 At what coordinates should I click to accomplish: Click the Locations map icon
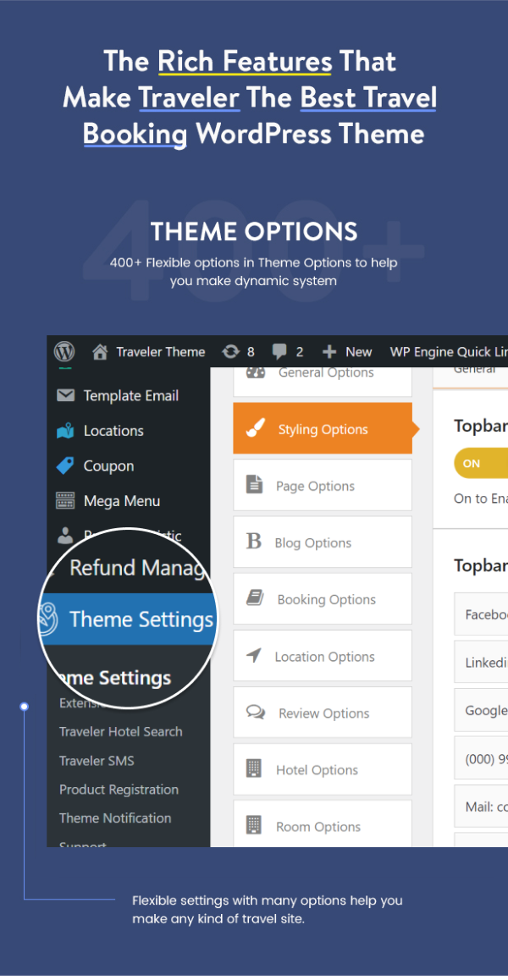pyautogui.click(x=65, y=431)
